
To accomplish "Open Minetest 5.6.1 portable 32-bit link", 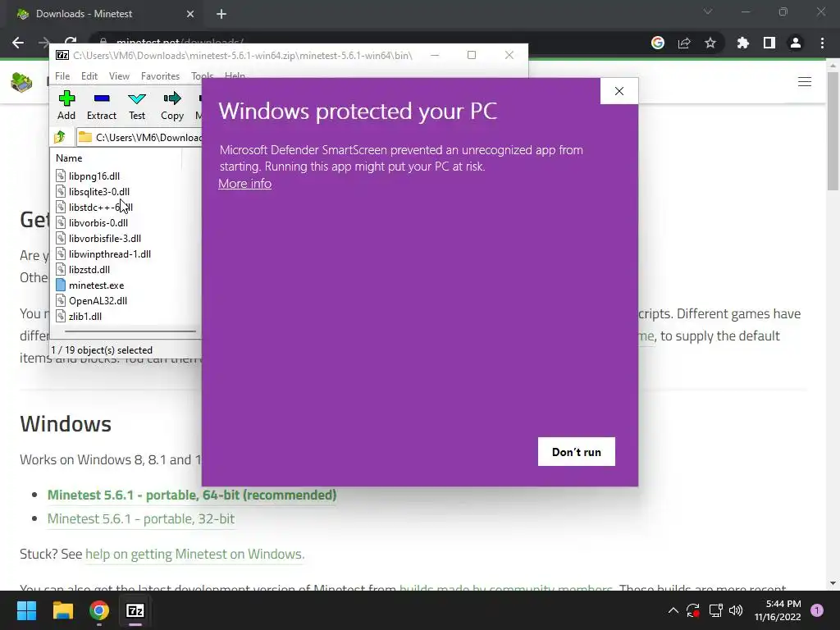I will (141, 518).
